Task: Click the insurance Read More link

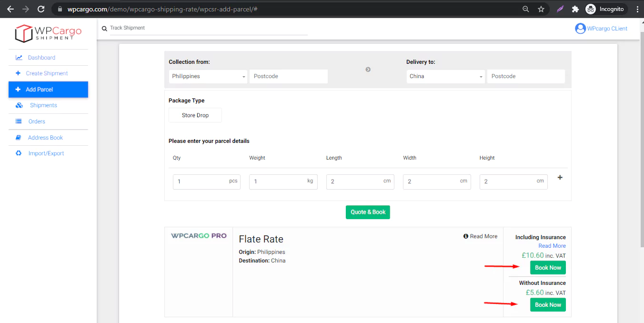Action: tap(552, 246)
